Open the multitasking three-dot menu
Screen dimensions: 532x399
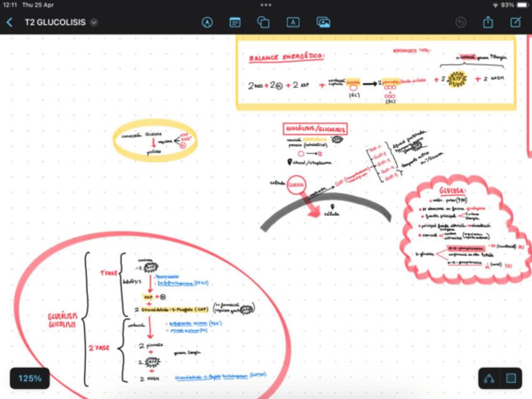(x=266, y=4)
